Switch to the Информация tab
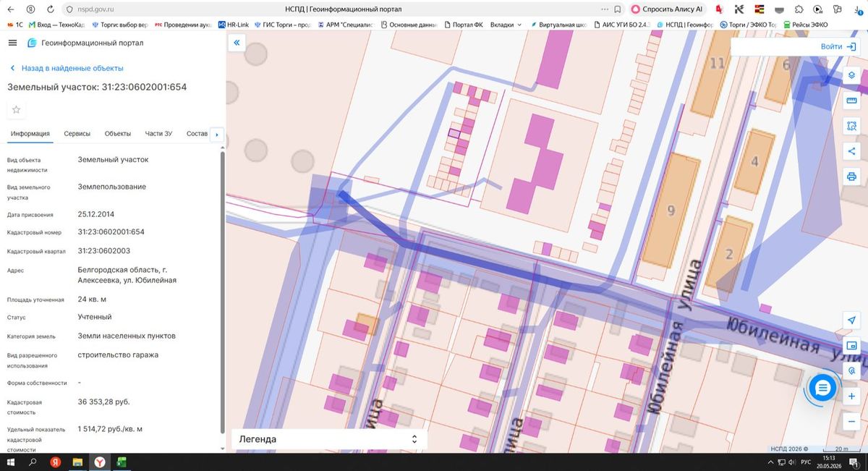Screen dimensions: 868x471 [30, 134]
